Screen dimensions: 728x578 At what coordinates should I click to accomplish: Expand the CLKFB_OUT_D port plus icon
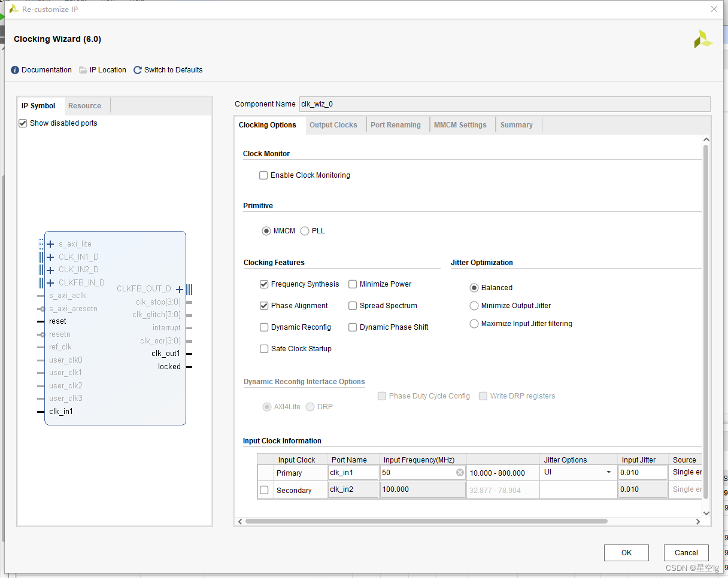tap(180, 289)
